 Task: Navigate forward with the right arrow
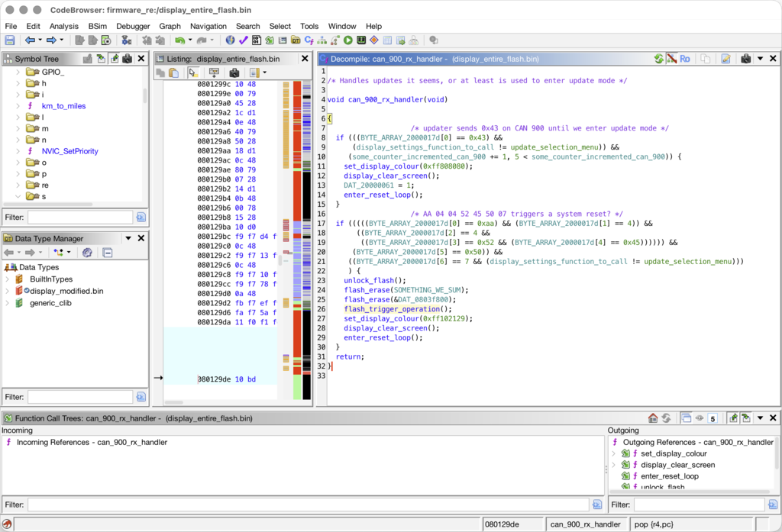click(x=51, y=40)
